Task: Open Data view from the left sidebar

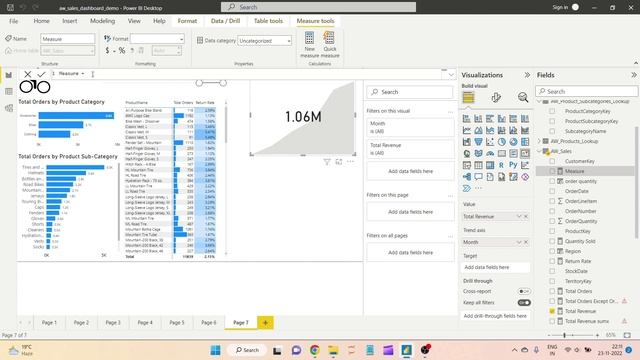Action: click(x=9, y=91)
